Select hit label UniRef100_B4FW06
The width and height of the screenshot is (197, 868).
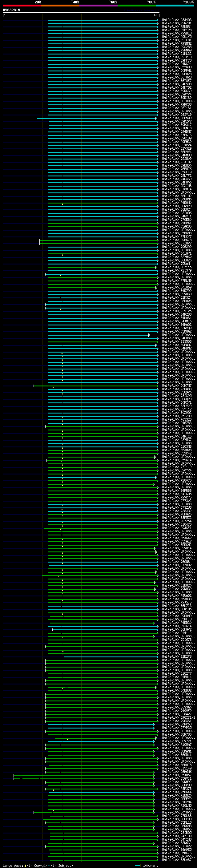177,183
